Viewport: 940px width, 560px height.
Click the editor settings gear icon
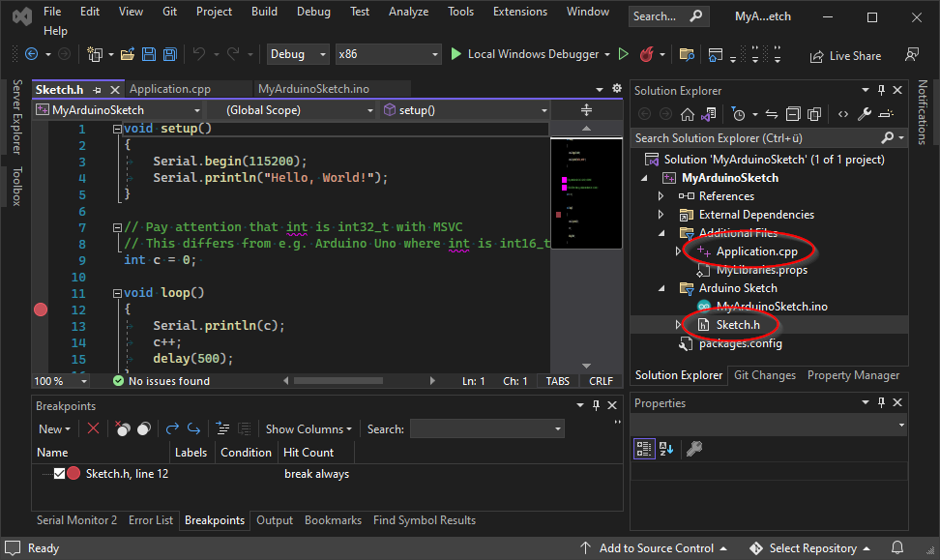click(617, 89)
